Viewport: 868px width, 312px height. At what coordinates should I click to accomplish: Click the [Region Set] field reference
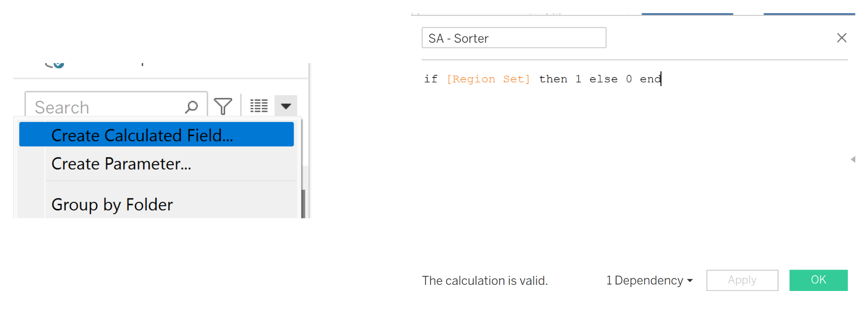point(488,79)
